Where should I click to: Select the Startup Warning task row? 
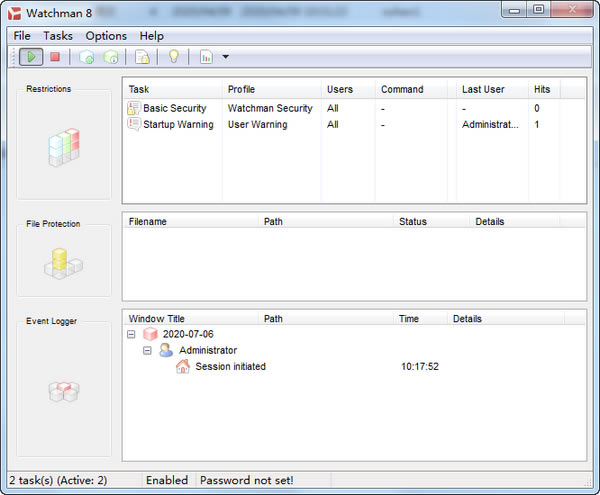tap(177, 124)
